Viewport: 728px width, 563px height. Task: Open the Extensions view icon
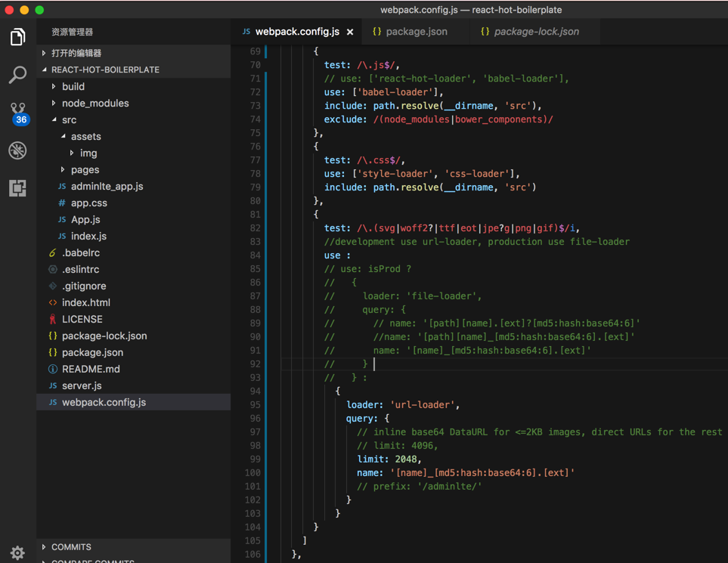(x=17, y=188)
